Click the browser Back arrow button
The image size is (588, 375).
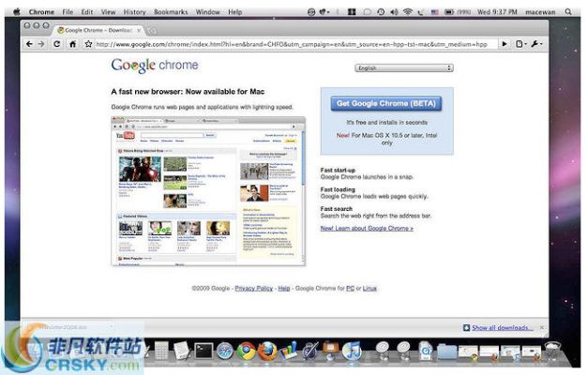click(x=27, y=44)
